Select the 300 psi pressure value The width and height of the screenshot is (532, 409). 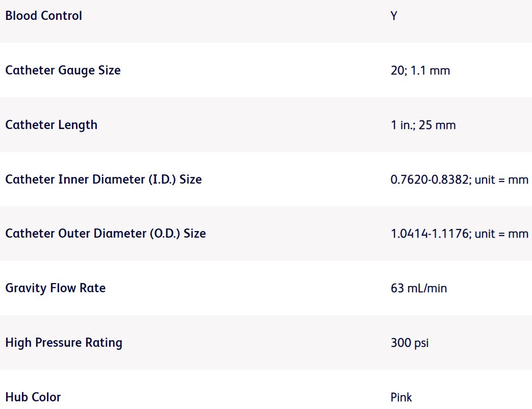tap(409, 343)
